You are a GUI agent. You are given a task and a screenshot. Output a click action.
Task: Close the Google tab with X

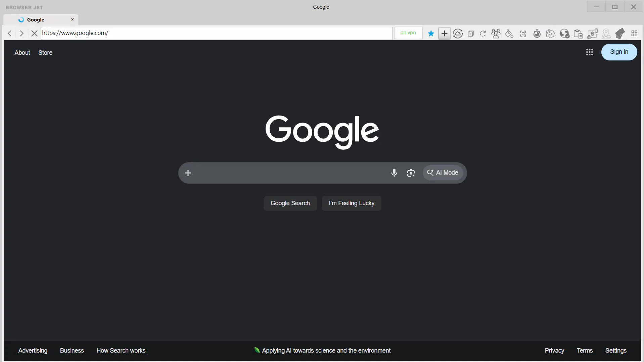click(x=72, y=20)
